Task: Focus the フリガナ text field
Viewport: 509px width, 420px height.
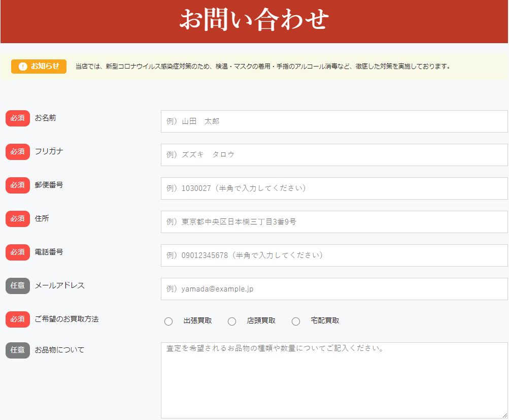Action: click(334, 154)
